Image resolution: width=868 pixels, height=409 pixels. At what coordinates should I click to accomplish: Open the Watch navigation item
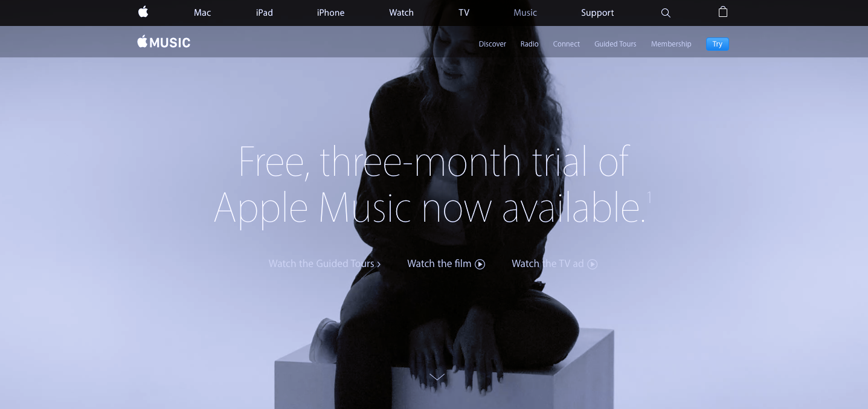(x=401, y=13)
